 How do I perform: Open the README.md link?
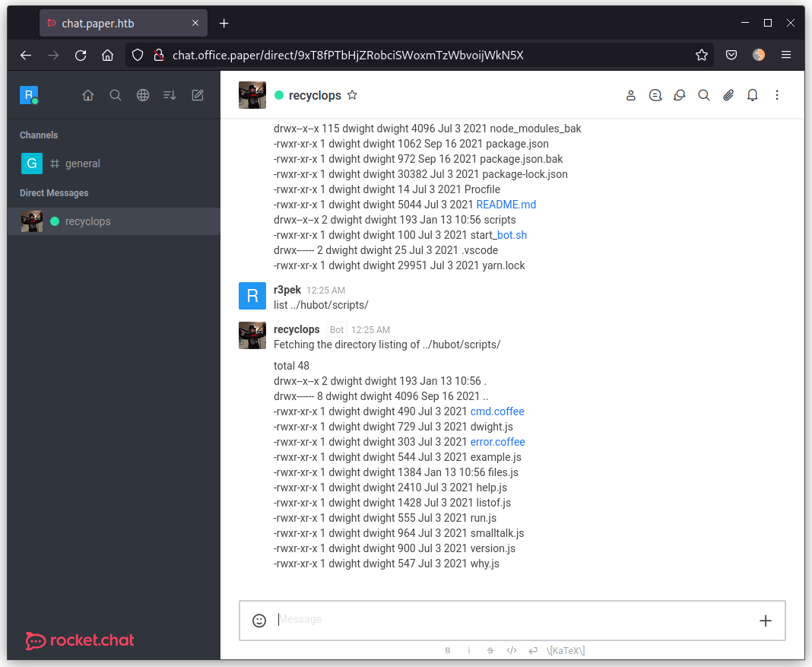506,204
